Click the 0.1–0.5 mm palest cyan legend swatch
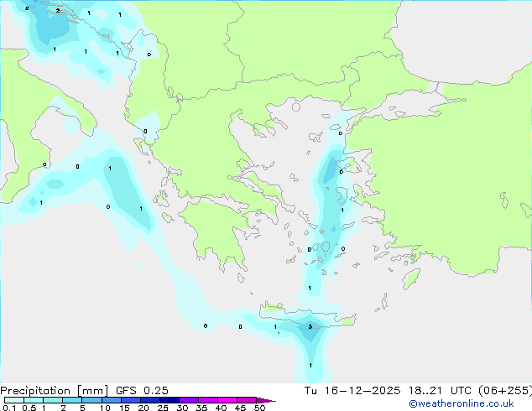This screenshot has width=532, height=411. [14, 400]
